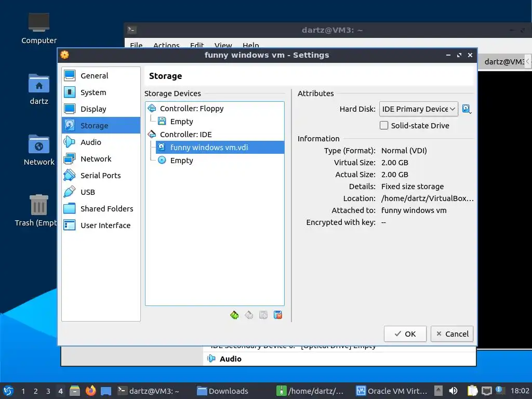Click the show desktop taskbar icon

pos(106,391)
